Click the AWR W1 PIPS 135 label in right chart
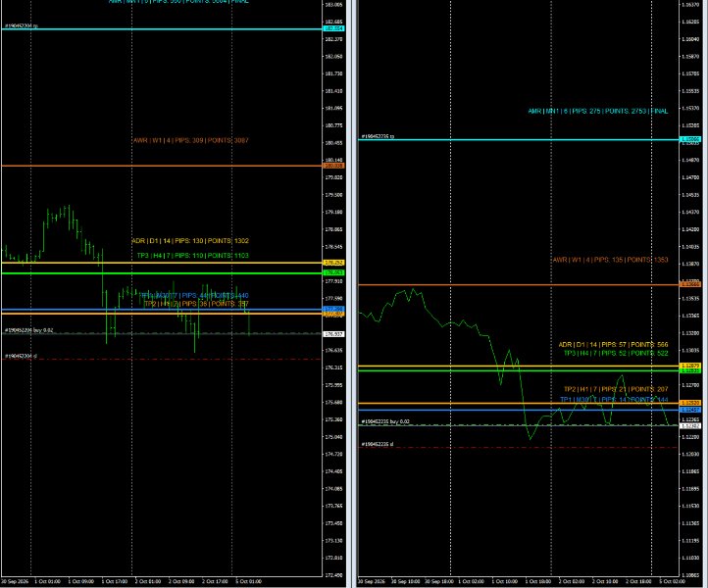 [610, 260]
